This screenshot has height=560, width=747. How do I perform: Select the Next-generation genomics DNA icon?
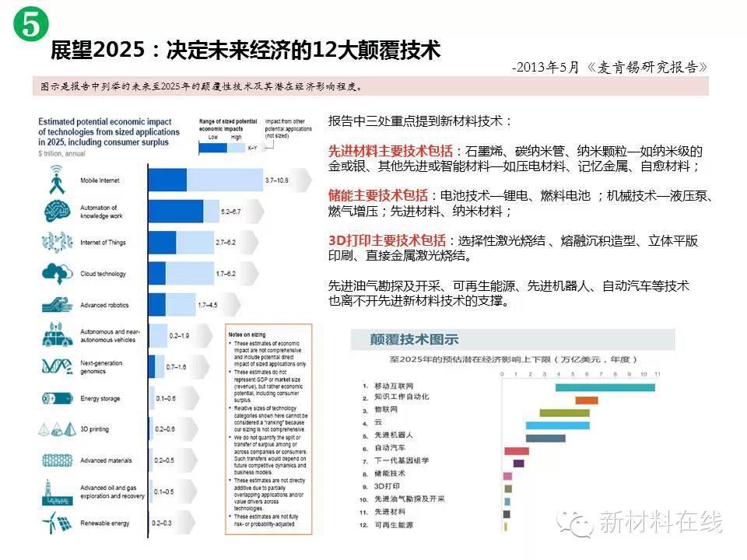pyautogui.click(x=58, y=366)
